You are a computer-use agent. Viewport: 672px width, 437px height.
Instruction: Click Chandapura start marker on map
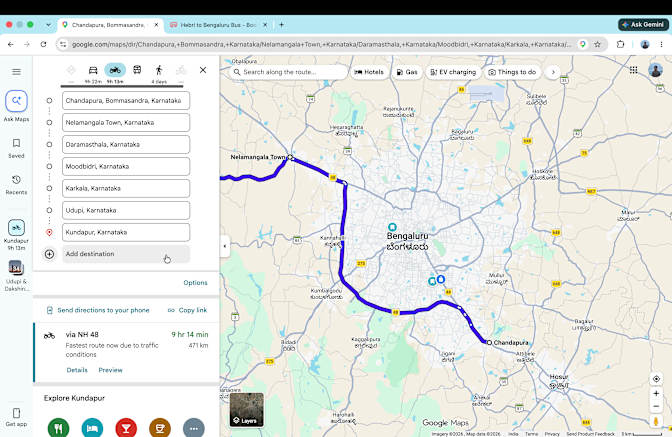point(489,342)
